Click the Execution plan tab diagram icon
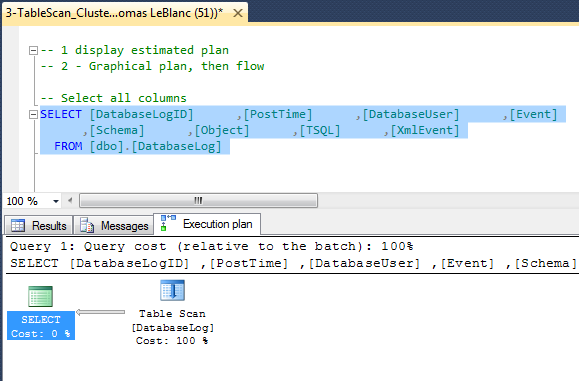The width and height of the screenshot is (579, 381). pos(168,223)
